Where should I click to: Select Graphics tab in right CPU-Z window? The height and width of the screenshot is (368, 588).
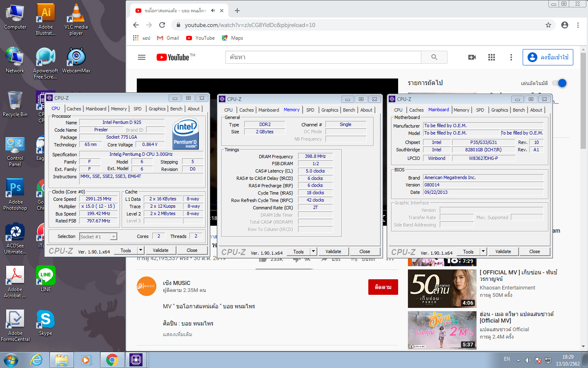pos(500,110)
